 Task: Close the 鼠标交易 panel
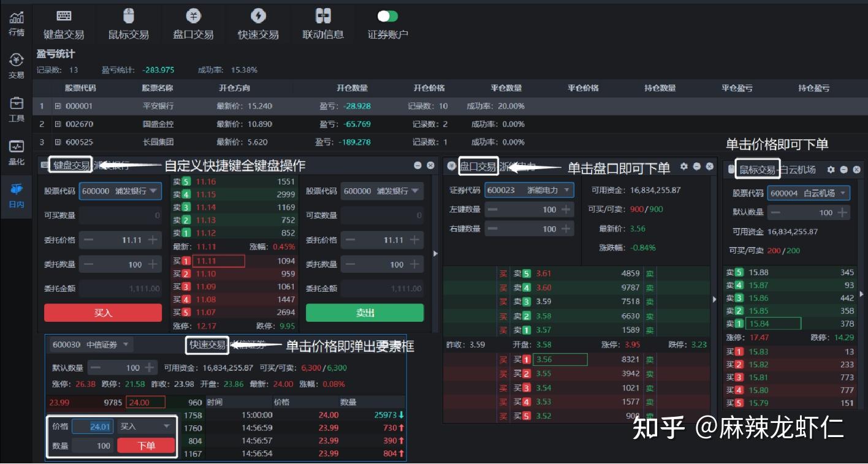(x=857, y=170)
